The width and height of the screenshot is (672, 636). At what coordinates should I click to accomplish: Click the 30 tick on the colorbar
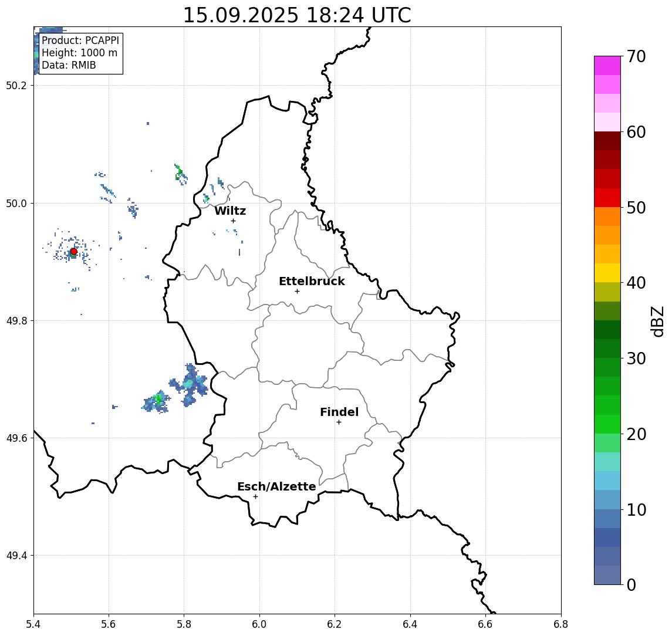tap(636, 358)
